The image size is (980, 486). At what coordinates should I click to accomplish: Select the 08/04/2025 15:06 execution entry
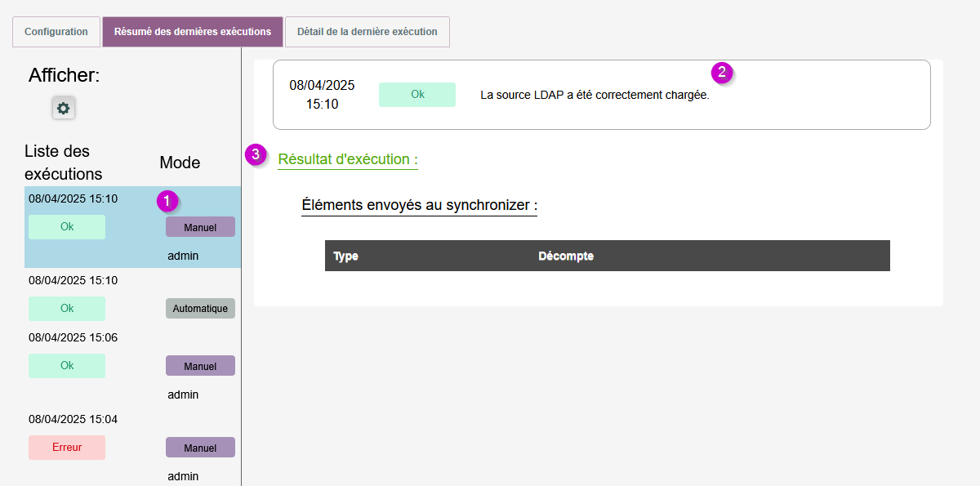pyautogui.click(x=73, y=337)
